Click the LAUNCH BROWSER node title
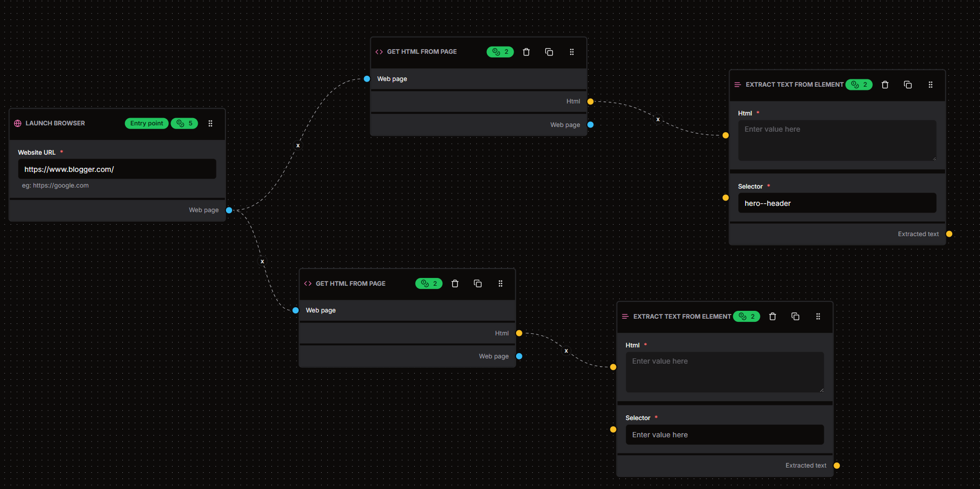Screen dimensions: 980x489 [x=55, y=123]
